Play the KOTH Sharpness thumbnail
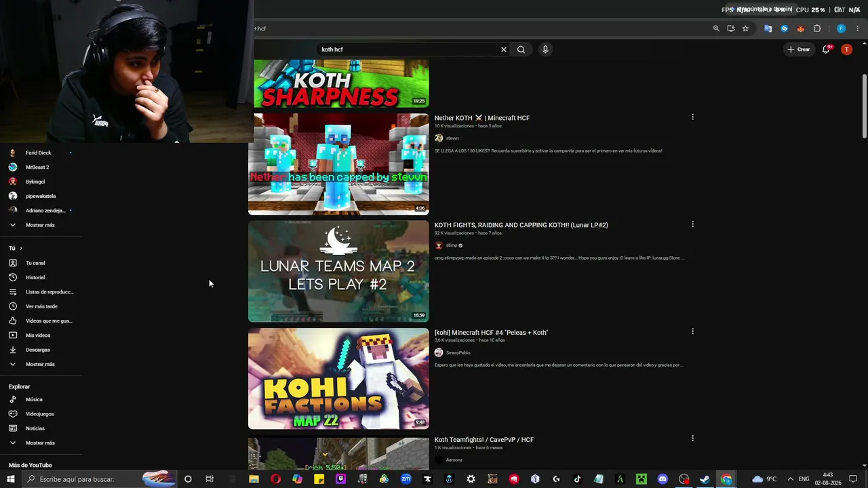The width and height of the screenshot is (868, 488). (x=341, y=83)
